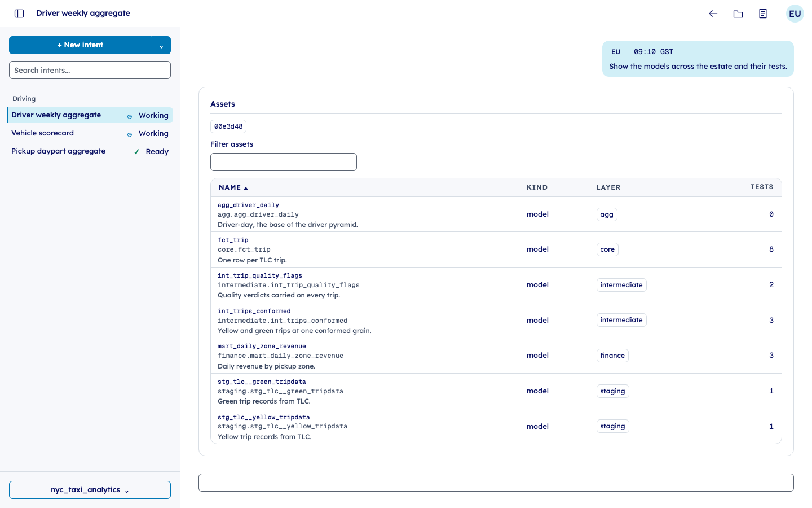Screen dimensions: 812x508
Task: Create a new intent
Action: [81, 45]
